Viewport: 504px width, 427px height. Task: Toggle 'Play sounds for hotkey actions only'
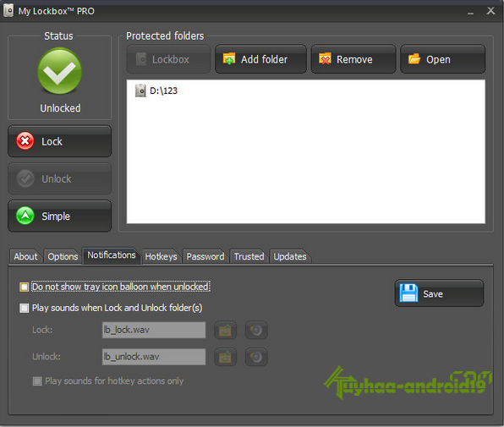37,381
